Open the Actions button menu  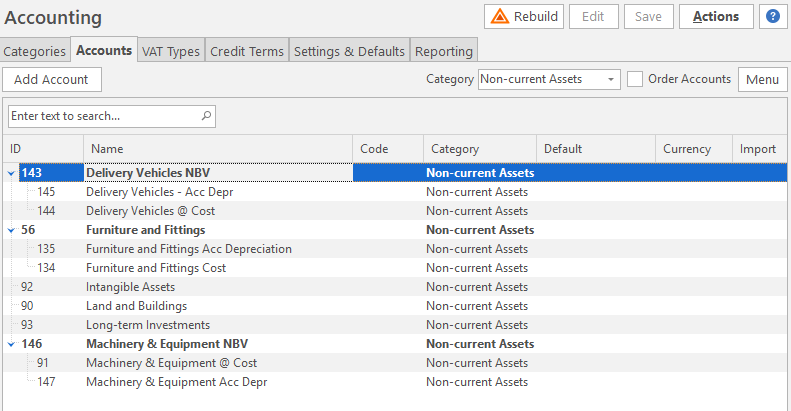coord(716,17)
